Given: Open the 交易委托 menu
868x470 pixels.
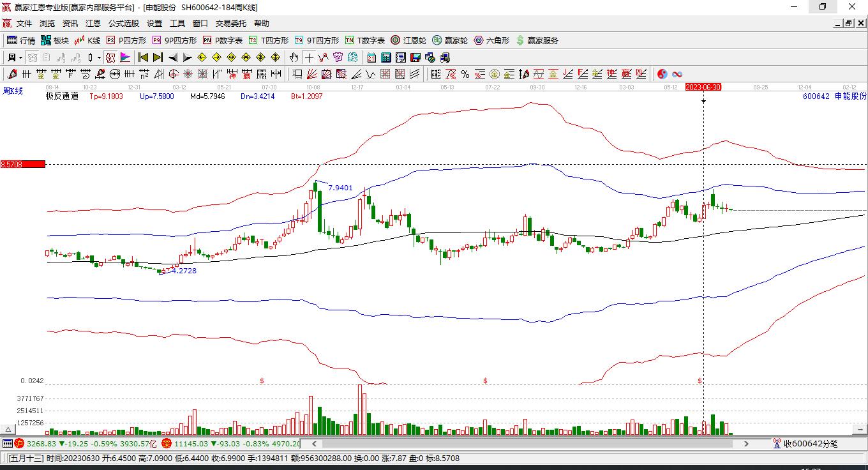Looking at the screenshot, I should click(230, 23).
